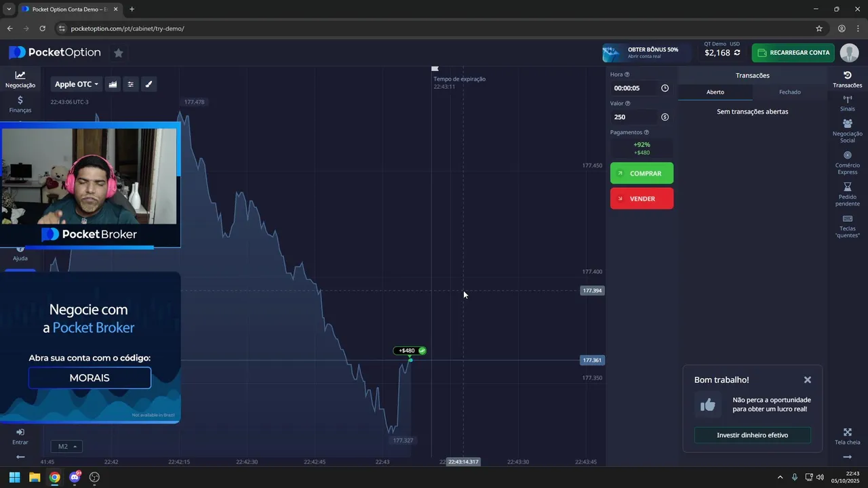Open the Teclas quentes hotkeys
The image size is (868, 488).
847,226
